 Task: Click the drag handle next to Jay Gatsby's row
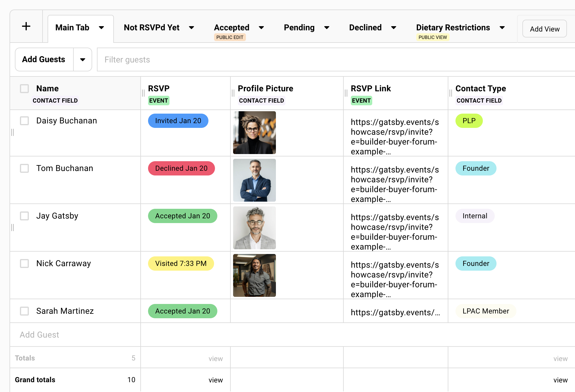[x=13, y=228]
